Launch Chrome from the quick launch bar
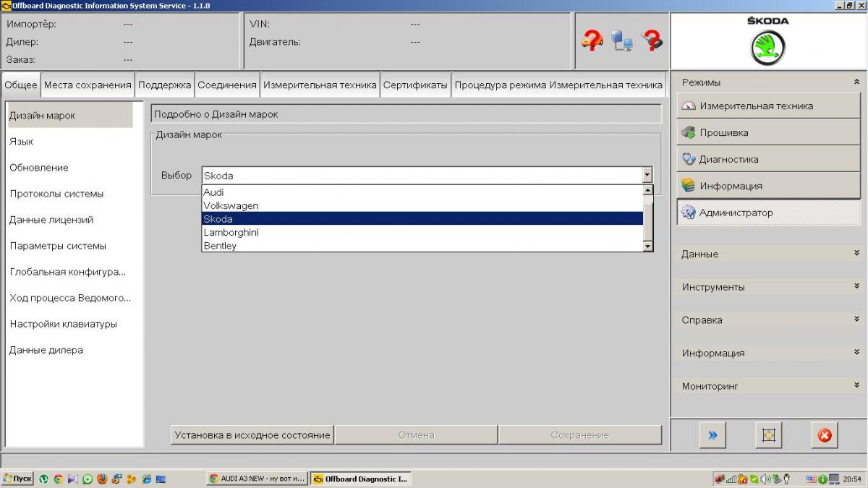The width and height of the screenshot is (868, 488). tap(59, 479)
